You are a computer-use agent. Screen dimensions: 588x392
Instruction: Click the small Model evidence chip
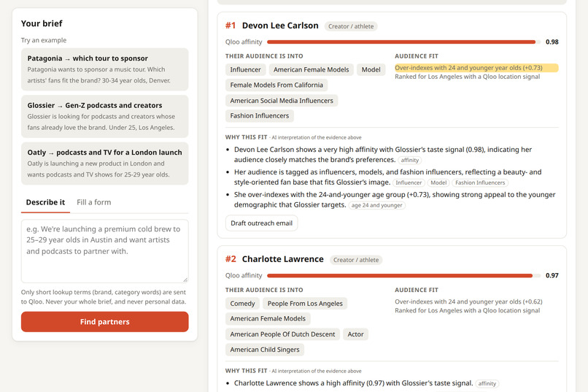(x=438, y=182)
